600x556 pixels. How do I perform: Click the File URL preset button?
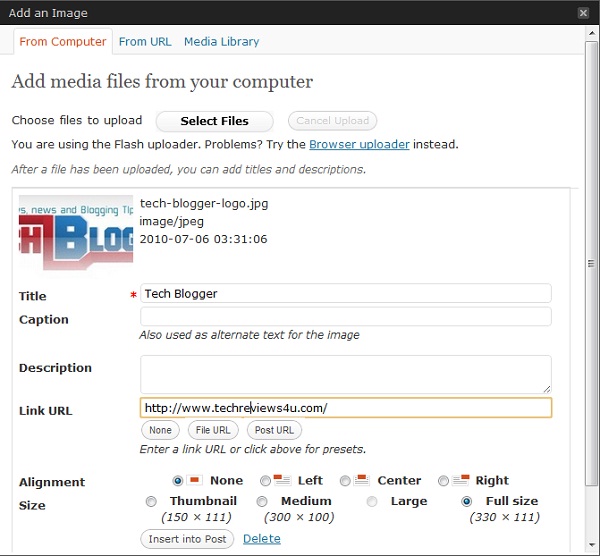(x=213, y=430)
